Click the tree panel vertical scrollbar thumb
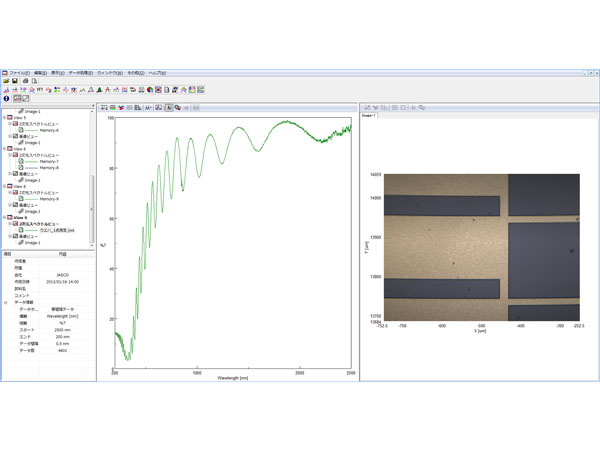 [x=92, y=208]
